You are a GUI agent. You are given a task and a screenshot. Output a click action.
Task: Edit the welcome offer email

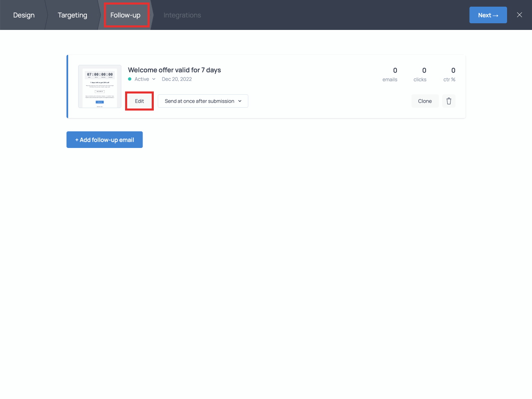139,101
